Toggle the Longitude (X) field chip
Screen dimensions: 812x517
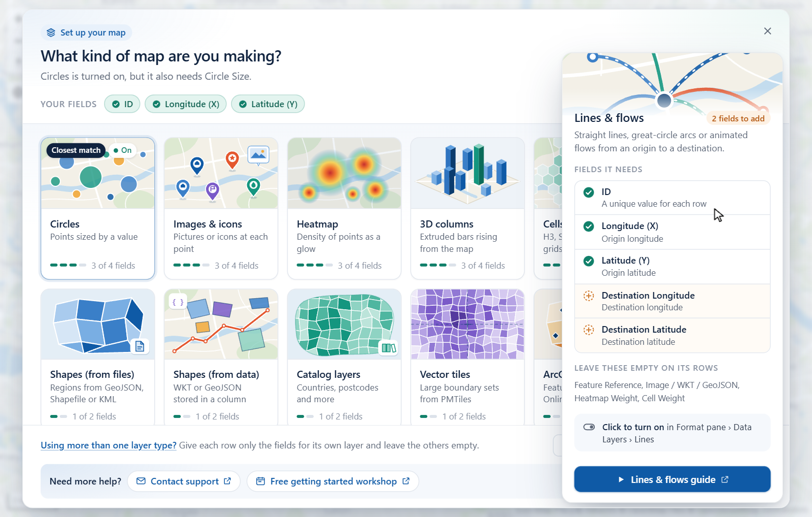(186, 104)
